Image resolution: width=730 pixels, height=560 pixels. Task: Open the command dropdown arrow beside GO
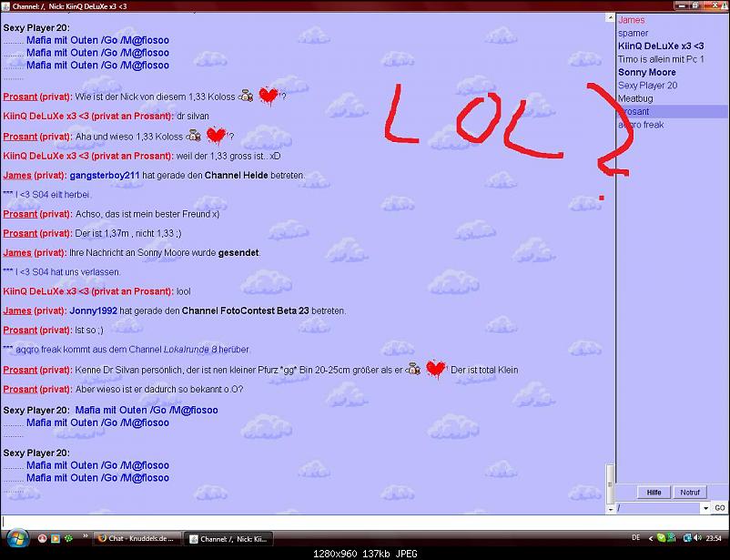(x=705, y=508)
